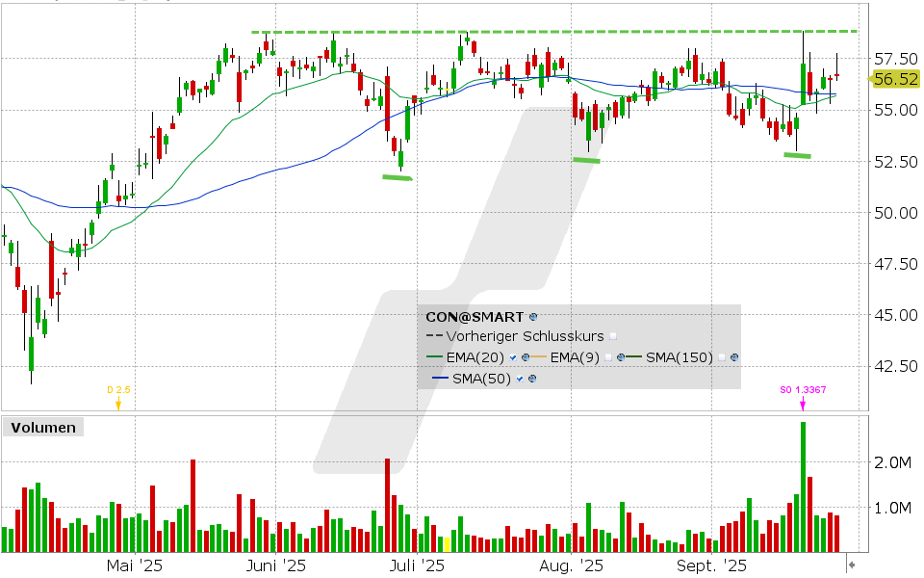Image resolution: width=924 pixels, height=578 pixels.
Task: Disable the SMA(50) checkbox
Action: click(521, 379)
